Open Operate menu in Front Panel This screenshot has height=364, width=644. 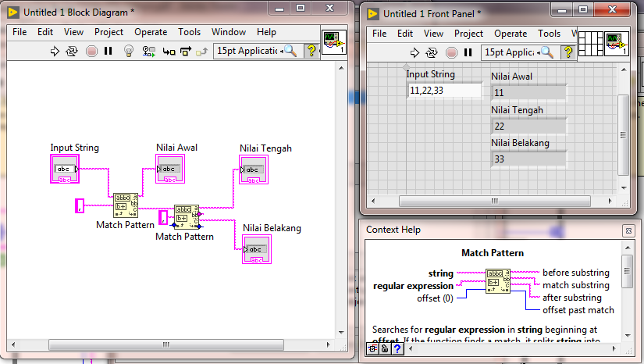click(511, 34)
